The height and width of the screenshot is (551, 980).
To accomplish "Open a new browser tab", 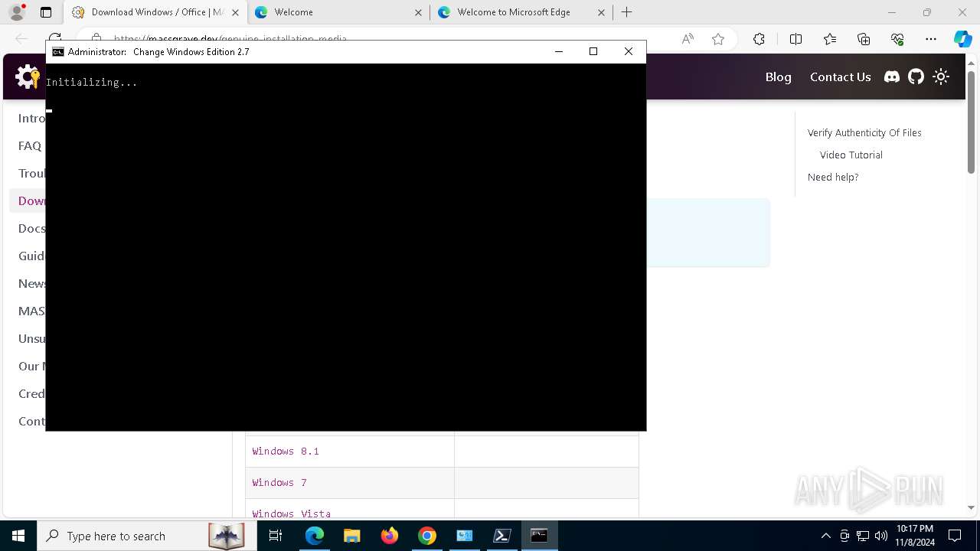I will tap(627, 12).
